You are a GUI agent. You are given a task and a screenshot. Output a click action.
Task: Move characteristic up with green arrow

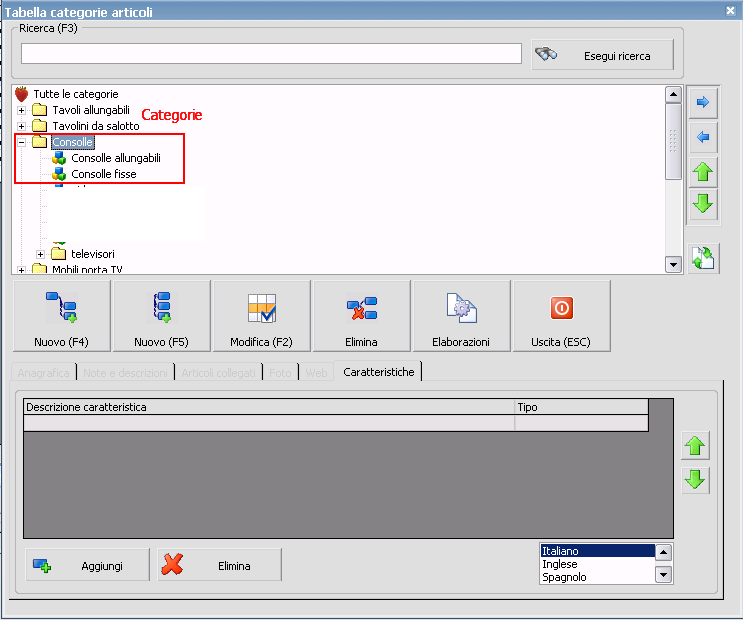tap(695, 446)
